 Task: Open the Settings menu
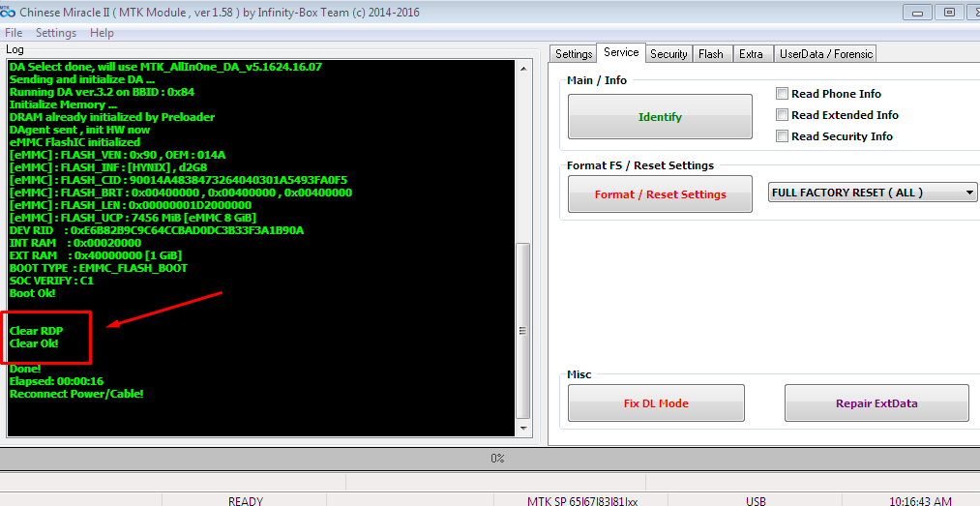click(x=55, y=33)
